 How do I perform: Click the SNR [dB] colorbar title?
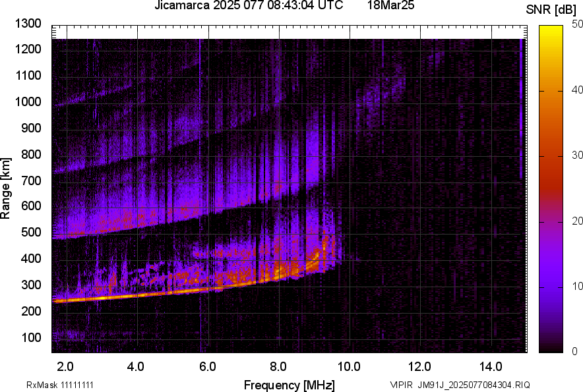[551, 10]
